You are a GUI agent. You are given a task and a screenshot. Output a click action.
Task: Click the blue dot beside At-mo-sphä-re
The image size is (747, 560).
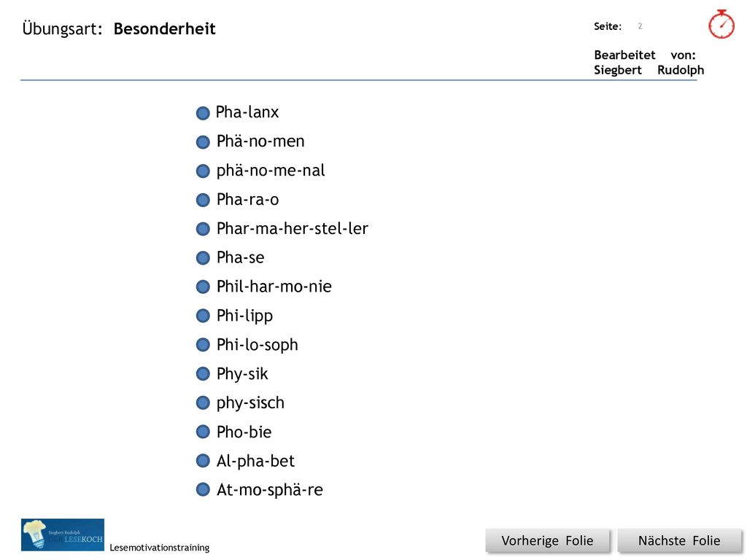(203, 489)
